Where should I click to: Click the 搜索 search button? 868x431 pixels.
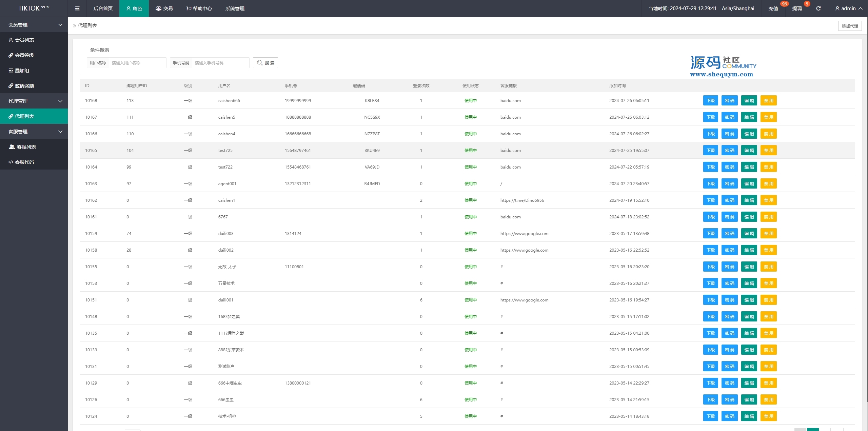(265, 63)
